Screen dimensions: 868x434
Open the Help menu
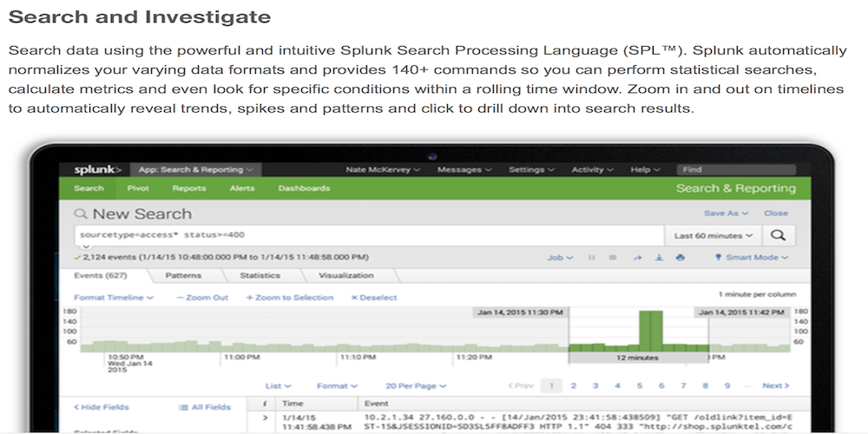click(x=645, y=170)
